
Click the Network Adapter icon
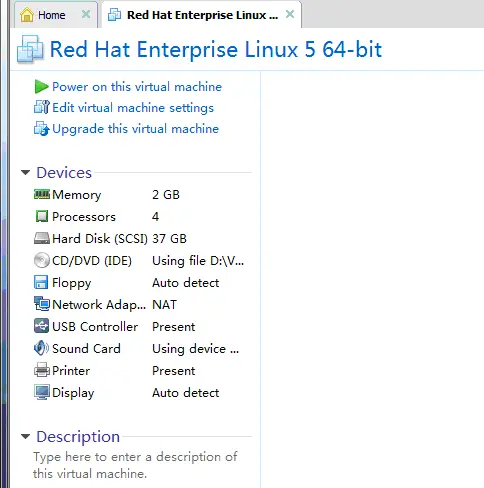pos(42,304)
